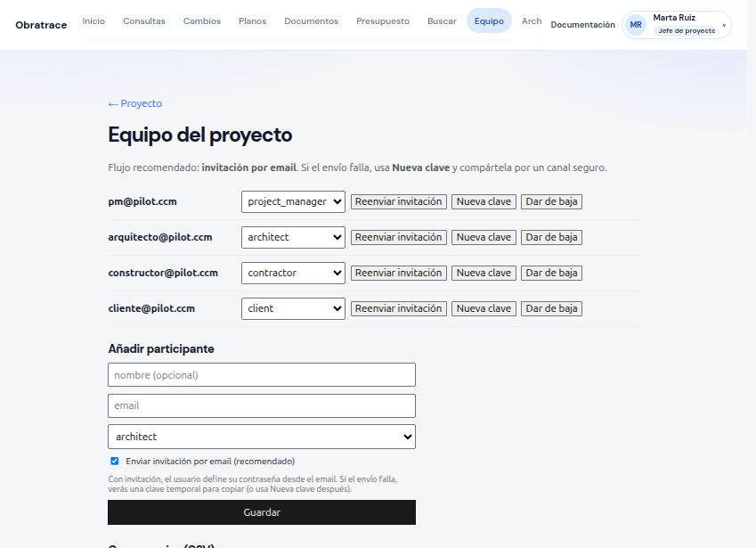Generate Nueva clave for constructor@pilot.ccm
The width and height of the screenshot is (756, 548).
coord(484,273)
